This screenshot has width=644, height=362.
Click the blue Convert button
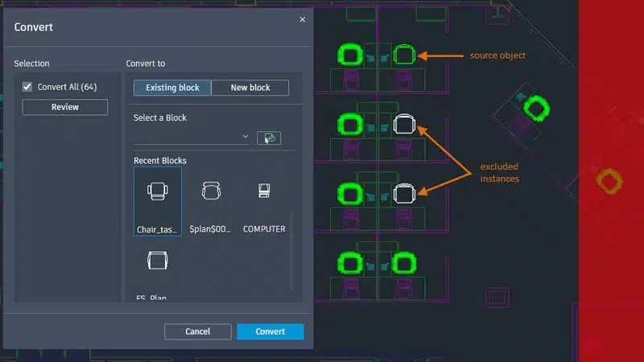click(x=270, y=331)
